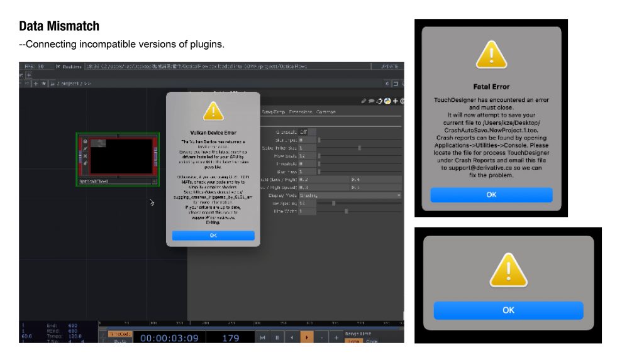Step forward one frame with plus button

click(x=336, y=337)
